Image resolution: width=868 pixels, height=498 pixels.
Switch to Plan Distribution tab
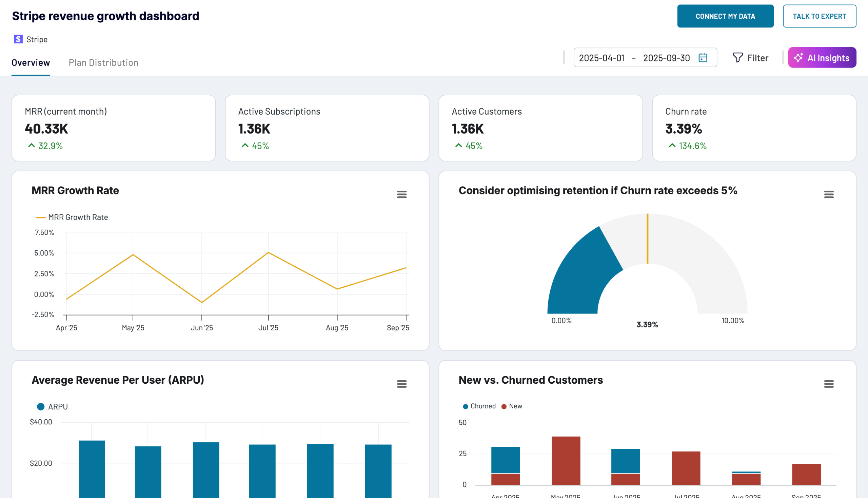click(x=103, y=63)
